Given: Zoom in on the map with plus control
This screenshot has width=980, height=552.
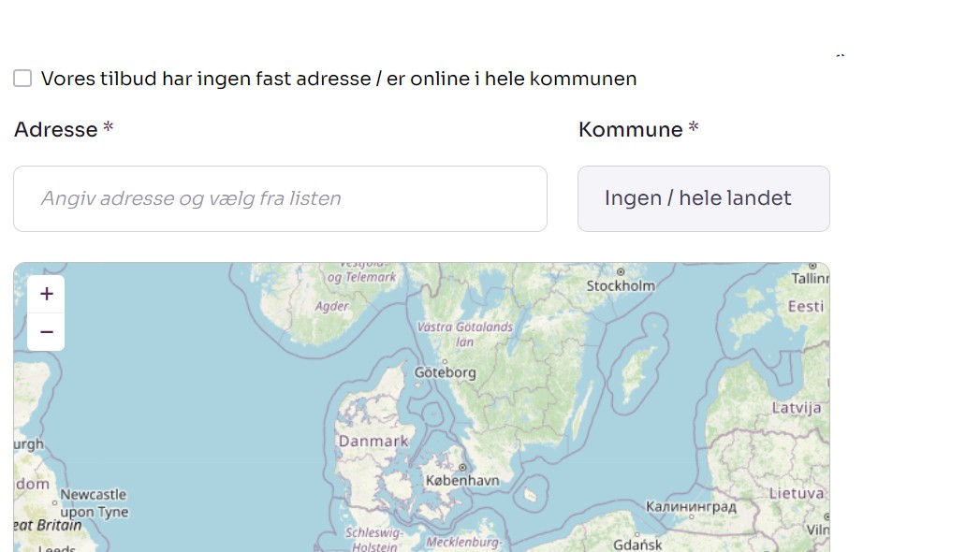Looking at the screenshot, I should pyautogui.click(x=45, y=293).
